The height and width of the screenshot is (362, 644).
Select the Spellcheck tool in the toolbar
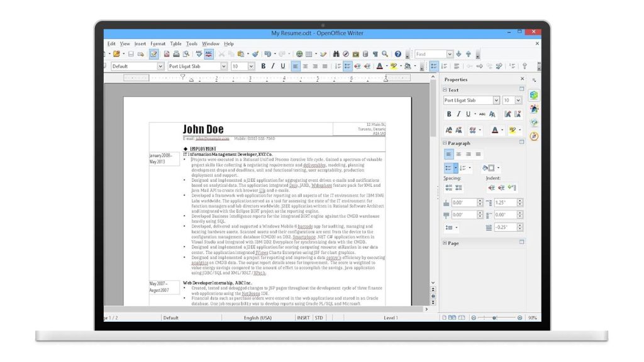(198, 53)
